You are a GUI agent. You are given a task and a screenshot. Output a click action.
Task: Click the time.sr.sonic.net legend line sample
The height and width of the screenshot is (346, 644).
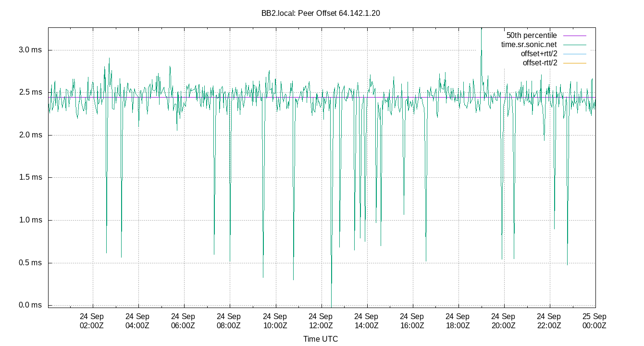(574, 45)
